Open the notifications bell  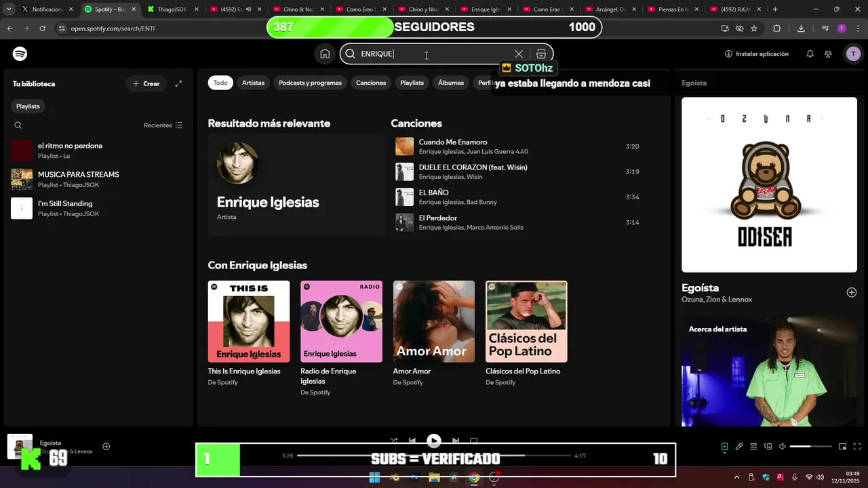tap(810, 54)
